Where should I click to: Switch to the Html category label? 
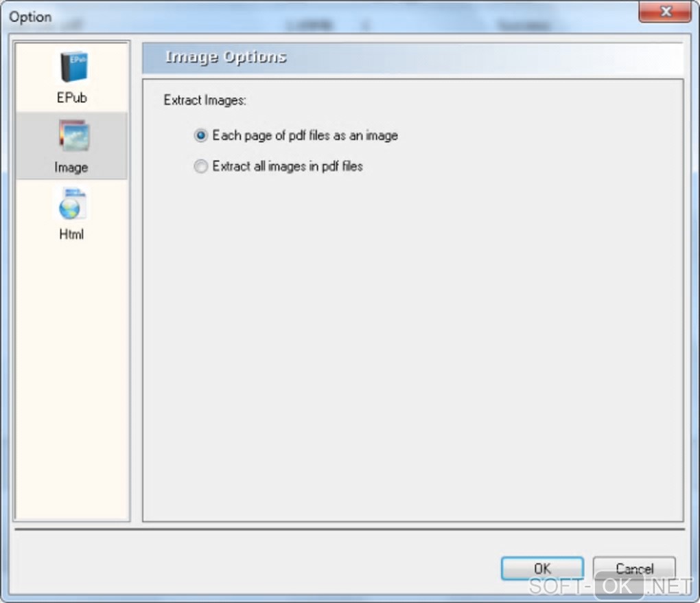(71, 234)
